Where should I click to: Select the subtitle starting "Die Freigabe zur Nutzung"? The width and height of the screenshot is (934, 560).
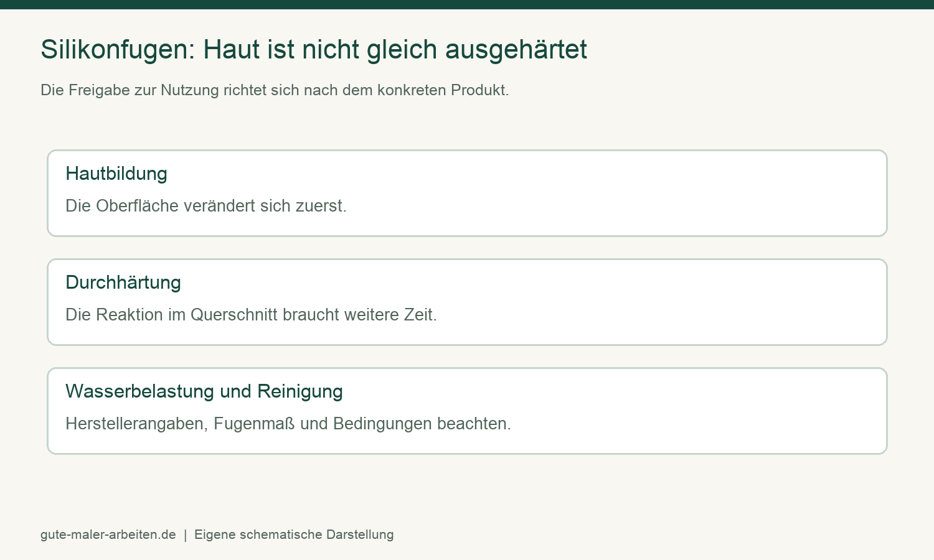(x=275, y=90)
